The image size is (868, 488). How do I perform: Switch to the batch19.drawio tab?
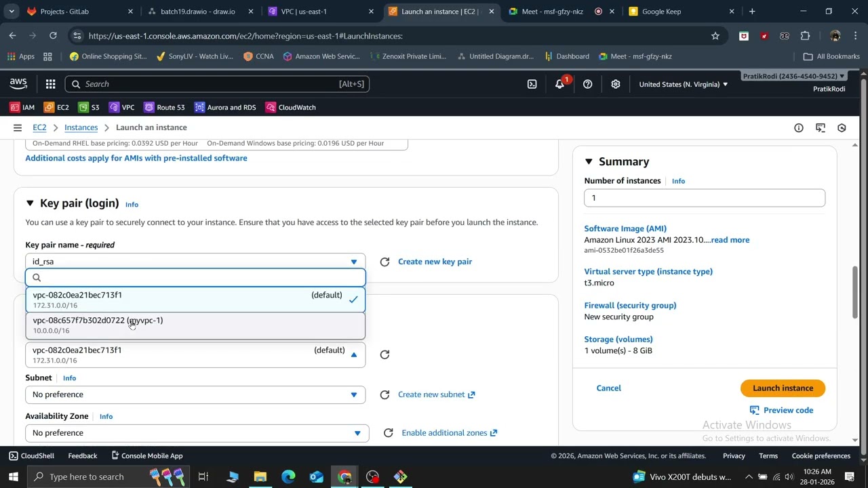[x=198, y=12]
